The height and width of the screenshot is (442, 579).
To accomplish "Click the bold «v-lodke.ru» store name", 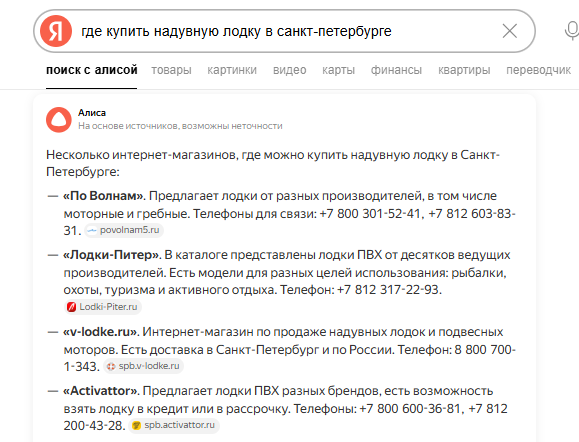I will pos(101,332).
